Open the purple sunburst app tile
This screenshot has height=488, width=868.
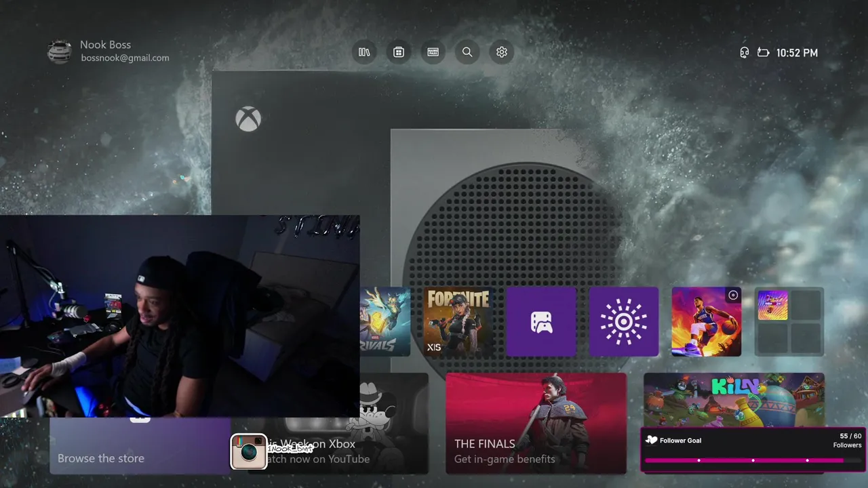(624, 321)
